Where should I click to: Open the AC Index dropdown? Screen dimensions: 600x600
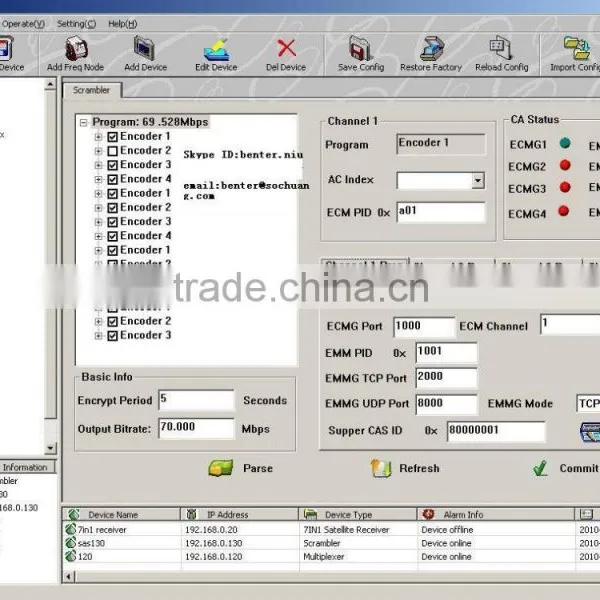coord(478,180)
